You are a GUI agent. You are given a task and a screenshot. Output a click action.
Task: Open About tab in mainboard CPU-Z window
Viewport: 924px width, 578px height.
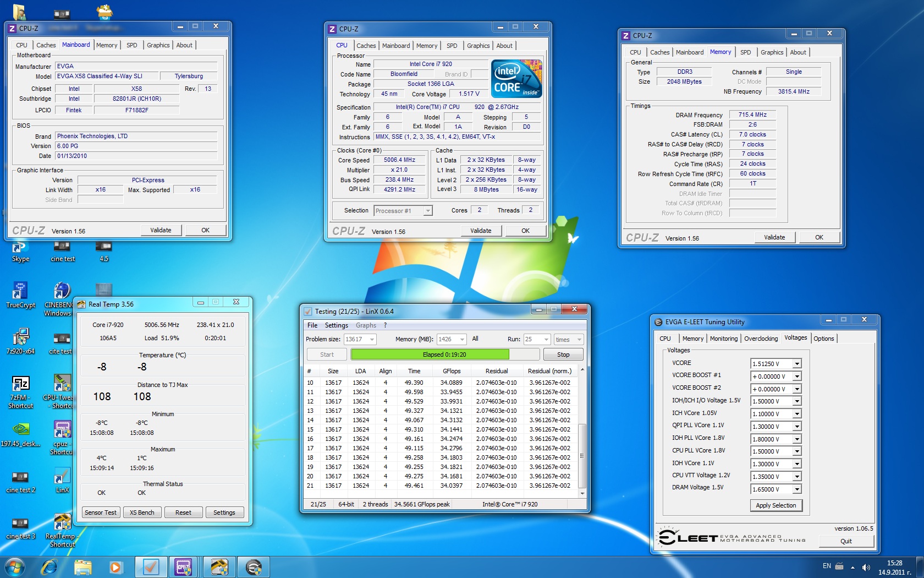(x=184, y=45)
